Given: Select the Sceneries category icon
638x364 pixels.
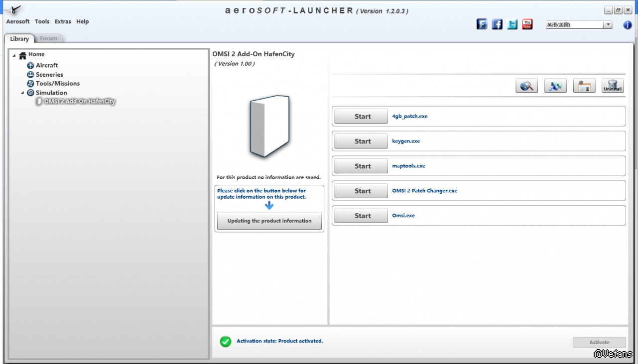Looking at the screenshot, I should coord(31,75).
